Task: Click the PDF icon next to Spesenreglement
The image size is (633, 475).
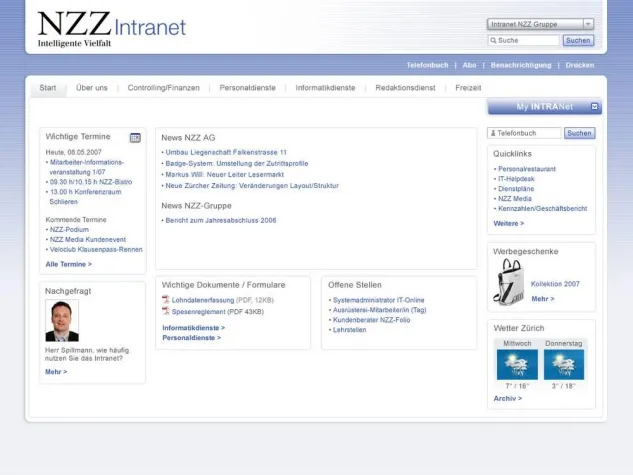Action: coord(166,311)
